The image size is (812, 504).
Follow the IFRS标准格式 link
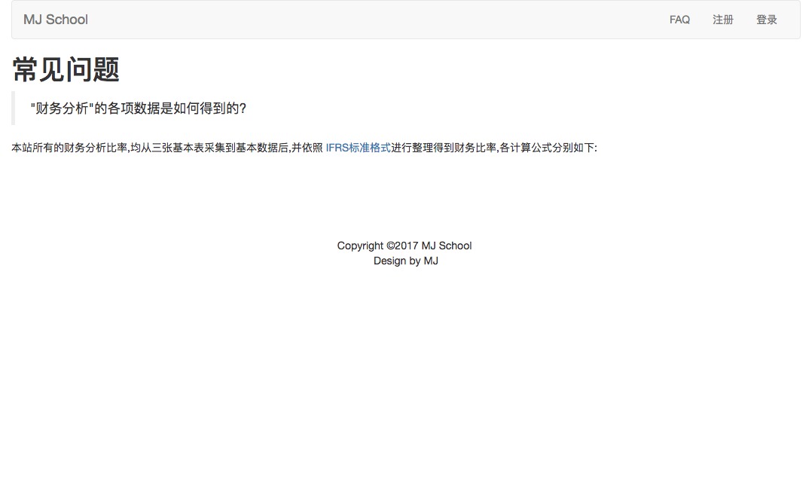click(358, 148)
